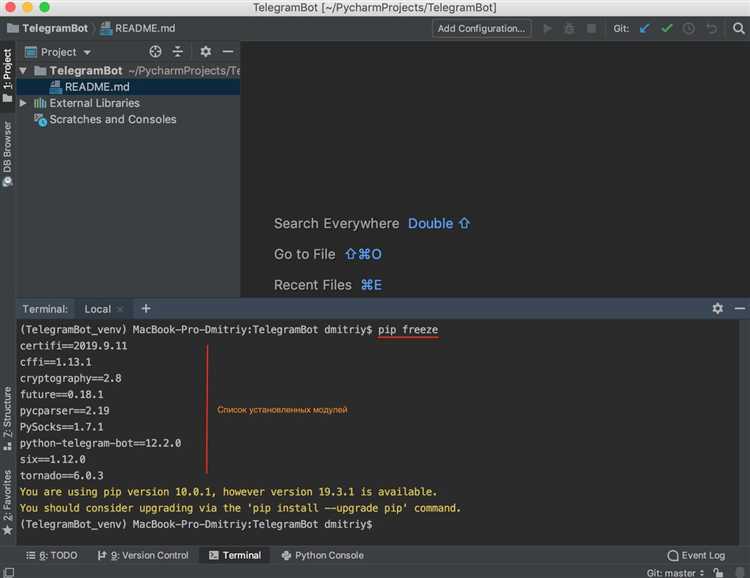Click the README.md breadcrumb
750x578 pixels.
(138, 28)
